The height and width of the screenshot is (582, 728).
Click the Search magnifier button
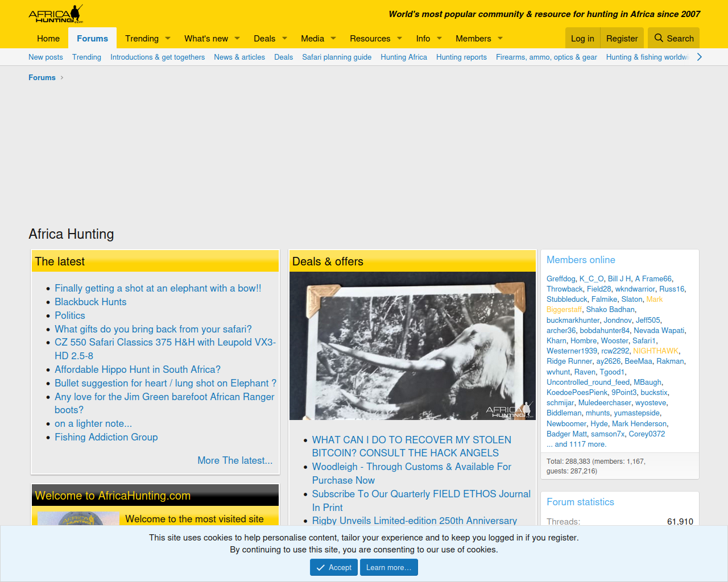pyautogui.click(x=673, y=38)
